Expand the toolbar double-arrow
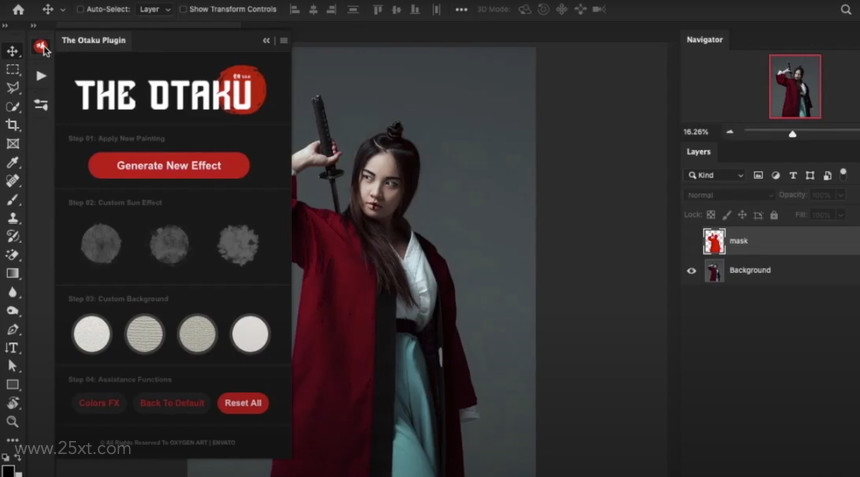 pyautogui.click(x=5, y=25)
